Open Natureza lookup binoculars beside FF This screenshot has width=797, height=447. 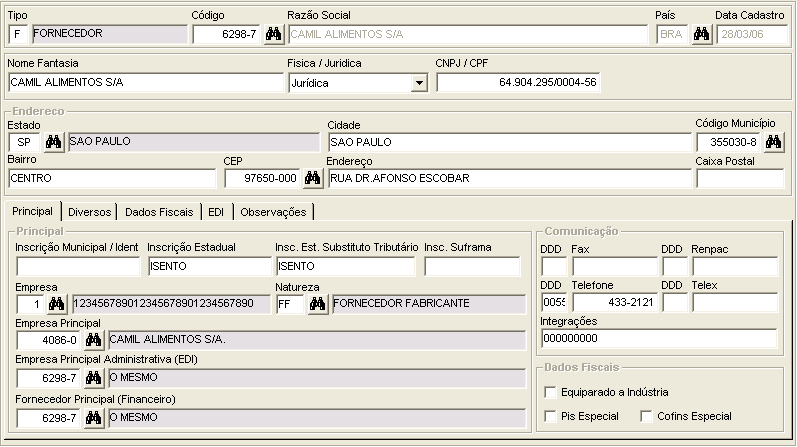coord(318,304)
